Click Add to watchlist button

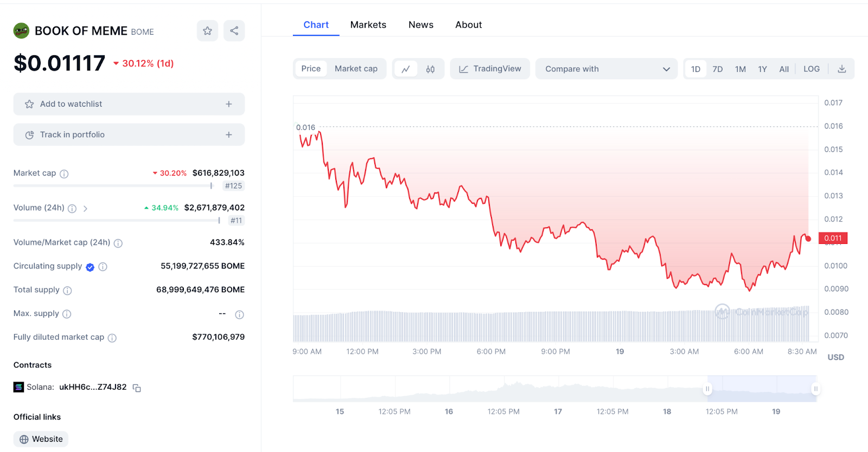click(129, 104)
